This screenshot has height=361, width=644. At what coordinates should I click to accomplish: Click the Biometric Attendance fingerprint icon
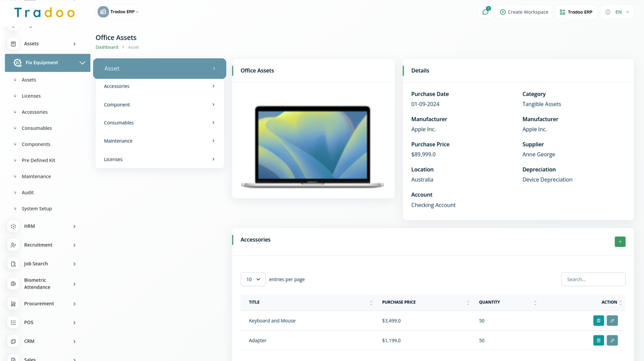(13, 284)
